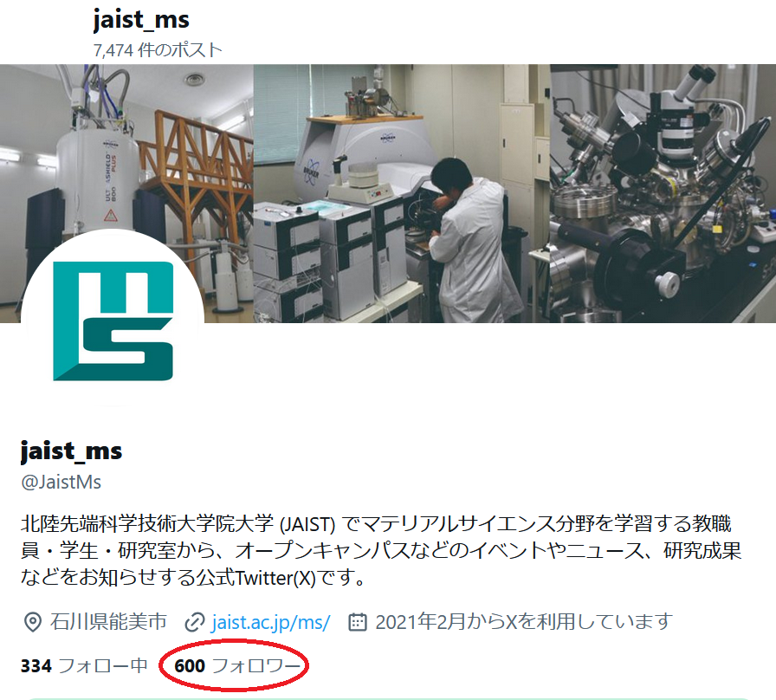
Task: Click the @JaistMs handle
Action: pyautogui.click(x=61, y=482)
